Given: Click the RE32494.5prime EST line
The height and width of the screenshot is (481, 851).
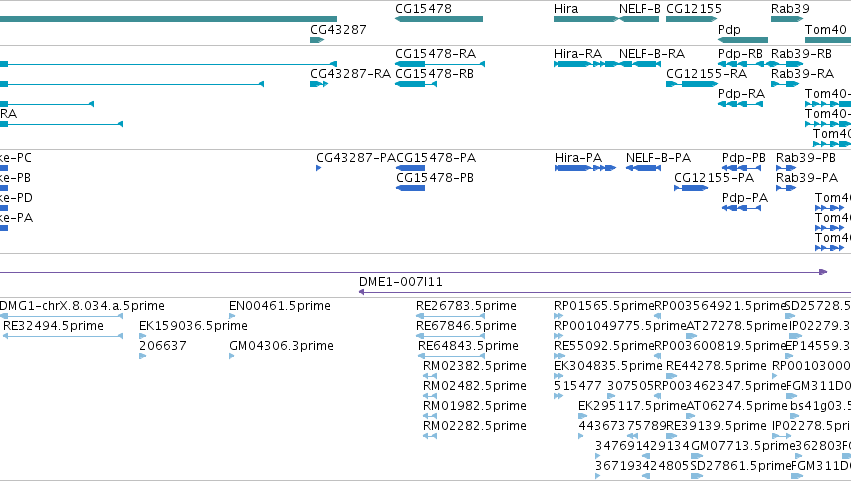Looking at the screenshot, I should 63,336.
